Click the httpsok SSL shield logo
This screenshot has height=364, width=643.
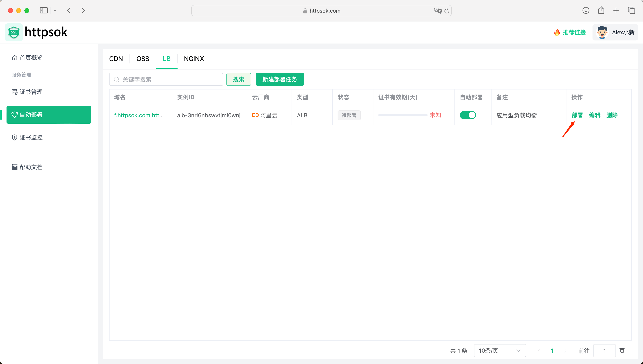[14, 32]
